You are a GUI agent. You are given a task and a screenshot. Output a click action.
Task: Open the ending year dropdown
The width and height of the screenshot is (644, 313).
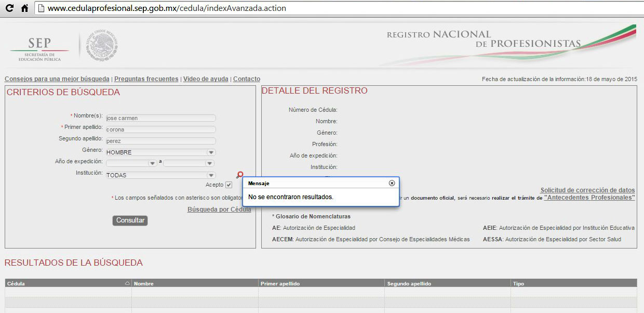point(210,163)
